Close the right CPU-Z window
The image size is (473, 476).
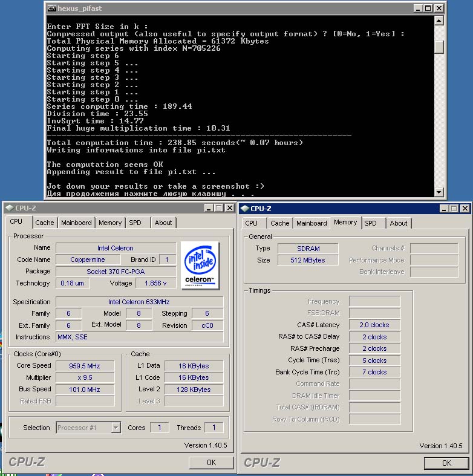click(x=465, y=209)
